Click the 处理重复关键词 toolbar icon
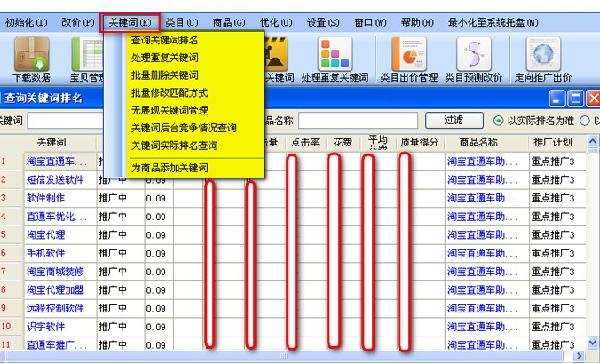The width and height of the screenshot is (600, 364). point(335,60)
